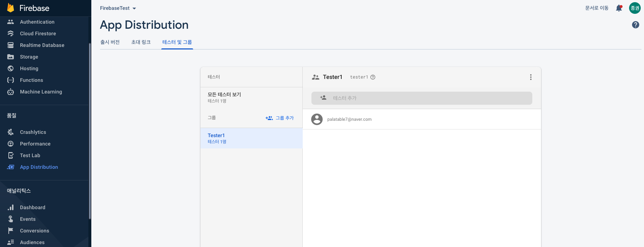The width and height of the screenshot is (644, 247).
Task: Click the Functions brackets icon
Action: coord(11,80)
